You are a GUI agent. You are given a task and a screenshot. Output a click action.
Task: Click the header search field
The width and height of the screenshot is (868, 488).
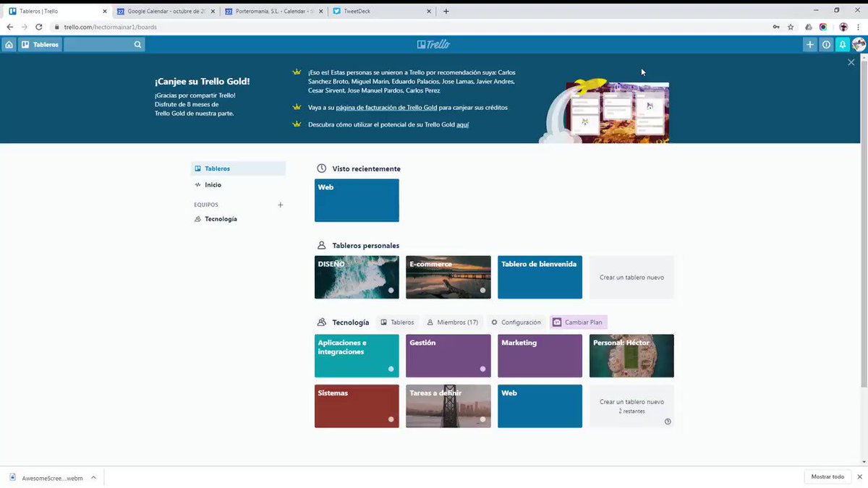[104, 44]
